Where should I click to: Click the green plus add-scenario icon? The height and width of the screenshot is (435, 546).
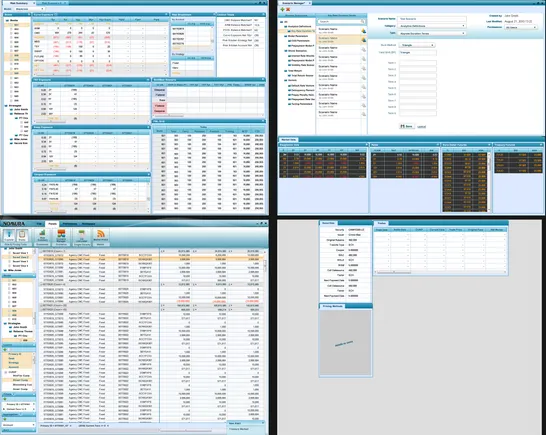click(x=282, y=9)
